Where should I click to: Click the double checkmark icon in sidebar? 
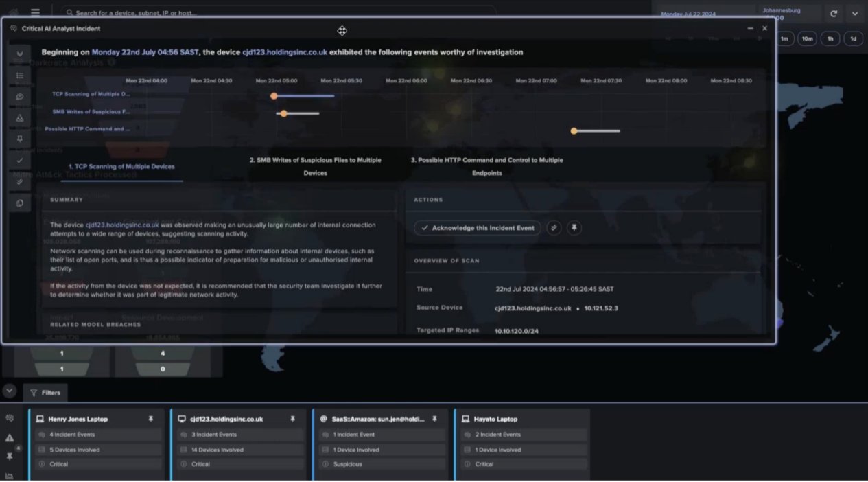(x=20, y=182)
